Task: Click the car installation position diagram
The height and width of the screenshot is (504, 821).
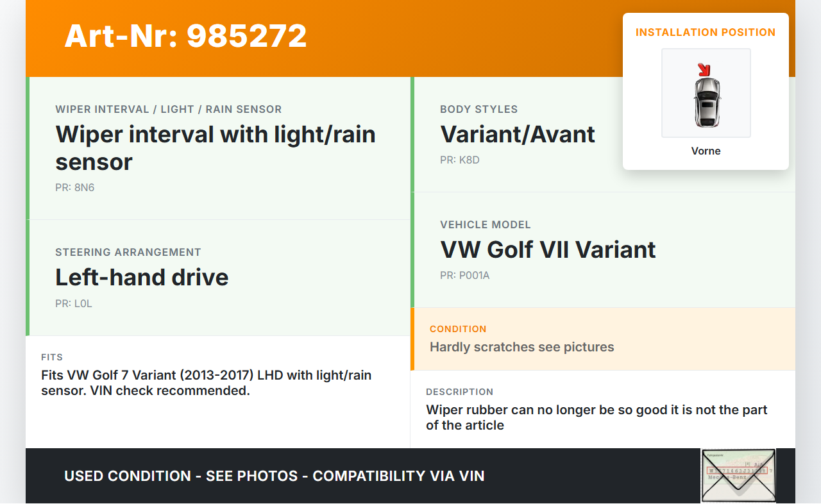Action: (706, 93)
